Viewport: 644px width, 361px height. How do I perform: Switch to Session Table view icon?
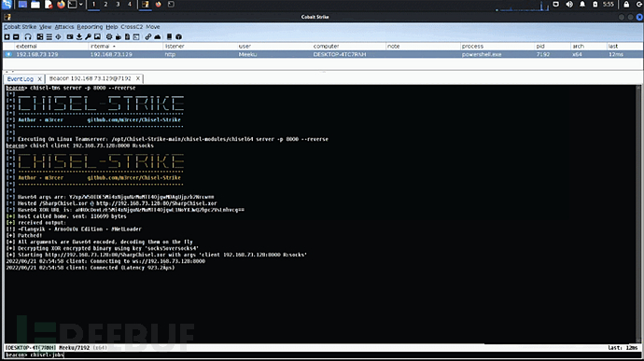pos(49,37)
